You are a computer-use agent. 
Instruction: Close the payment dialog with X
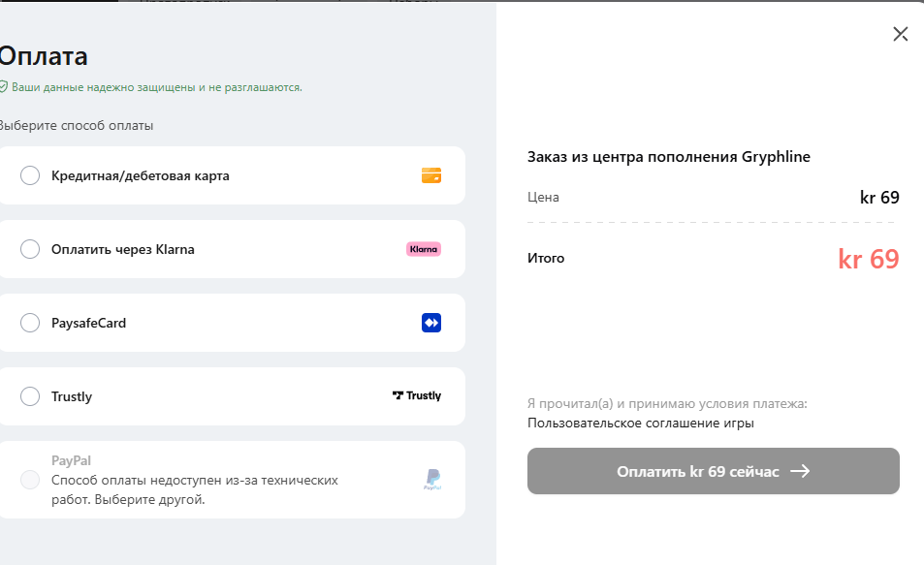900,35
